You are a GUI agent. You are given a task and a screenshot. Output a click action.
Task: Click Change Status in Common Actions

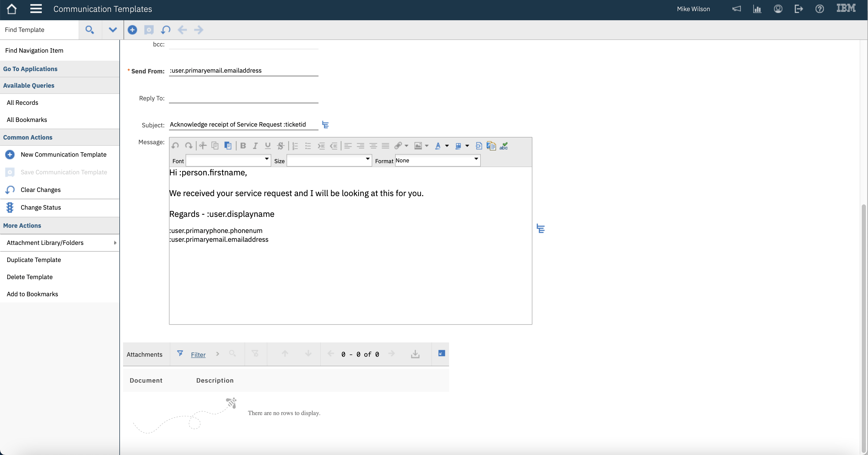[40, 208]
